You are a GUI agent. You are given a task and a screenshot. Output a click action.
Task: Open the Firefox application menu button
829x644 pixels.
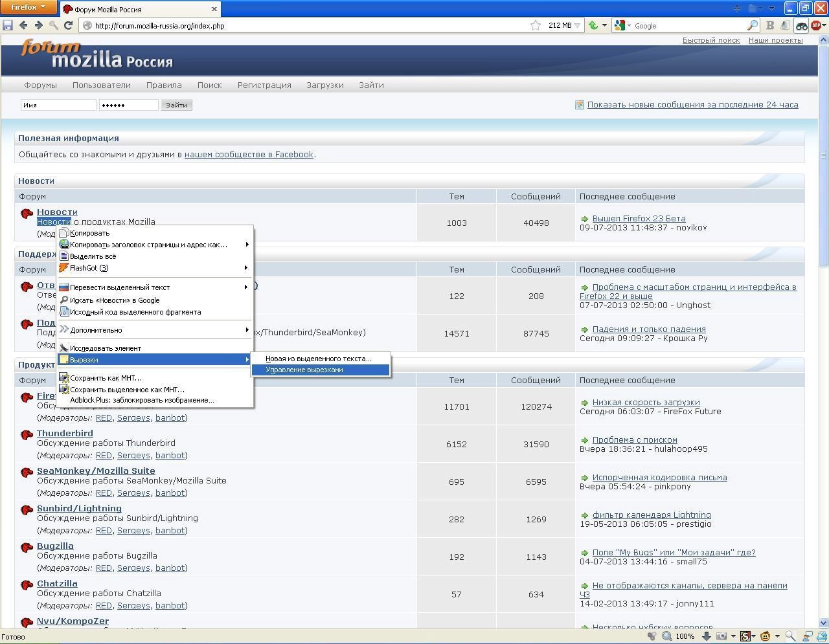(x=28, y=7)
